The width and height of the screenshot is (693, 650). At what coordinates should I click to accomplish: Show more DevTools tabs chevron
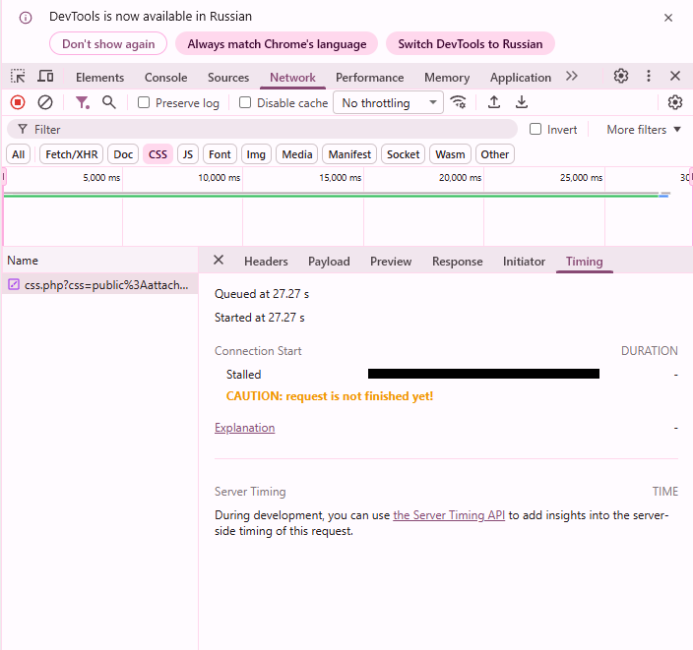[x=571, y=76]
